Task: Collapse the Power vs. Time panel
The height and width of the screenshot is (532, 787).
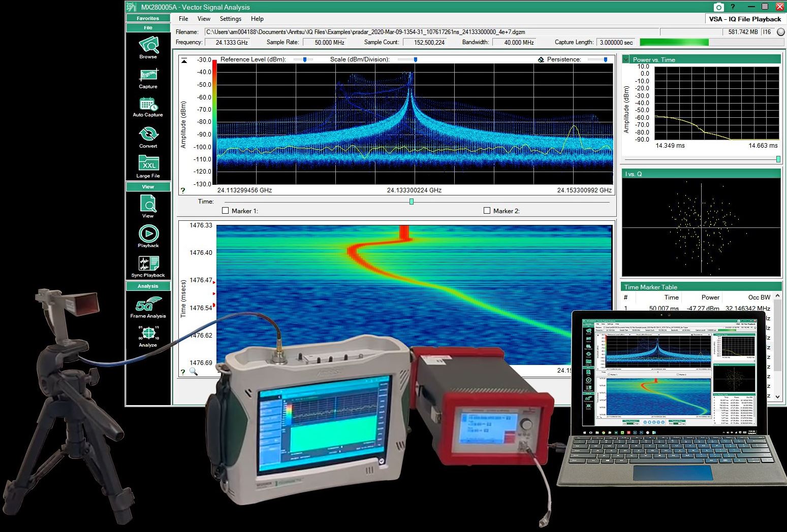Action: pos(626,59)
